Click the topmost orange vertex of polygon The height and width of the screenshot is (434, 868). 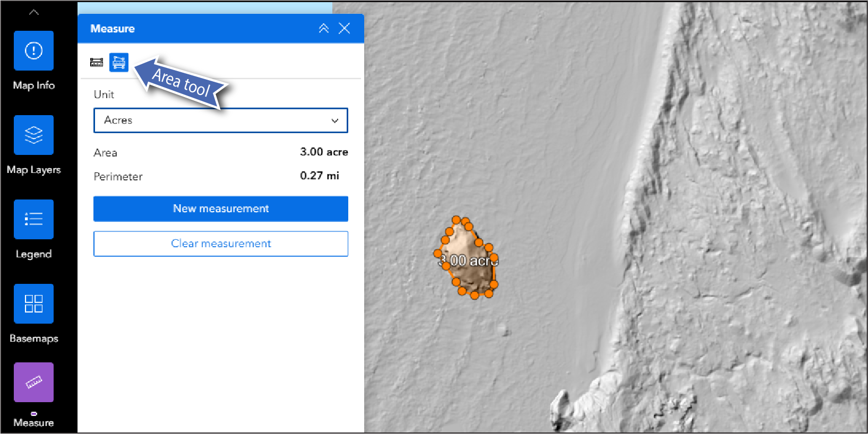tap(456, 220)
